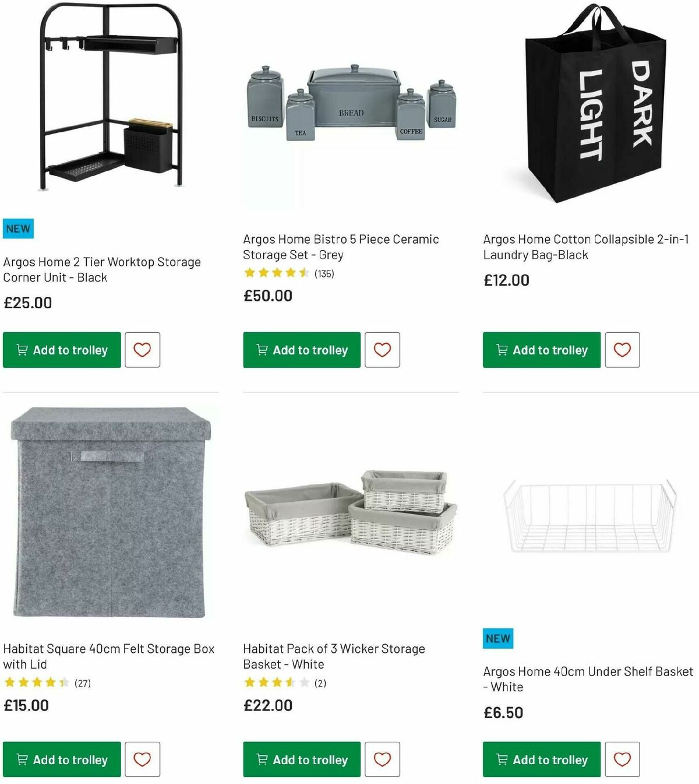
Task: Add the Bistro 5 Piece Ceramic Storage Set to trolley
Action: click(x=301, y=350)
